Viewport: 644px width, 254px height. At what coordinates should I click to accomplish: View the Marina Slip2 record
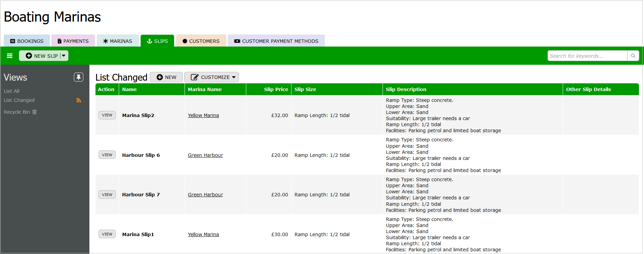[x=107, y=115]
